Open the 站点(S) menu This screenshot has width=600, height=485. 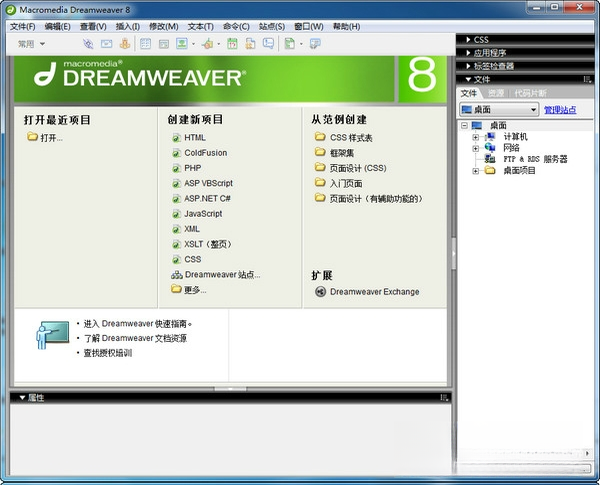272,26
